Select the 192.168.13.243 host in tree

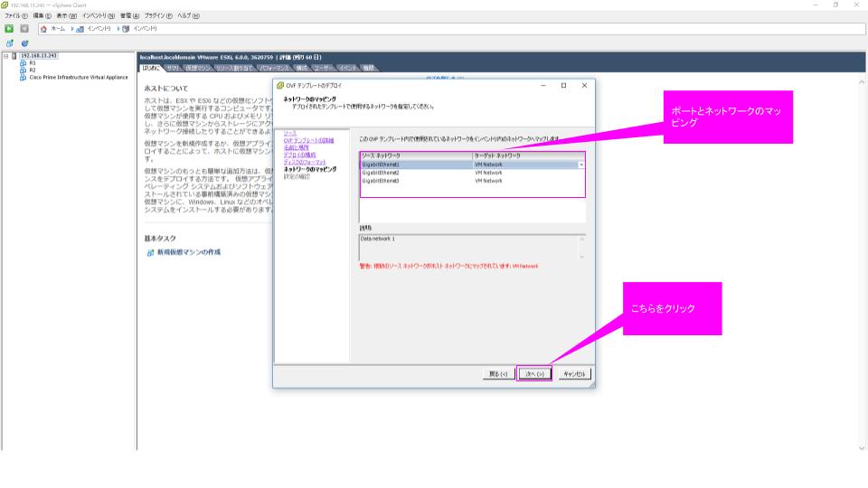coord(39,56)
